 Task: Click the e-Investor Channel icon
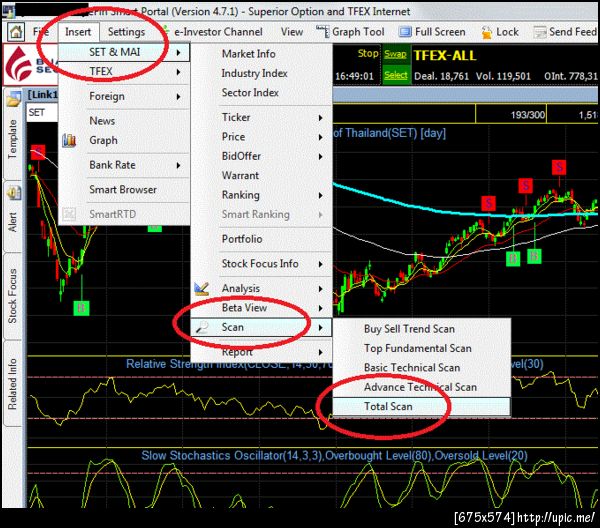click(165, 31)
